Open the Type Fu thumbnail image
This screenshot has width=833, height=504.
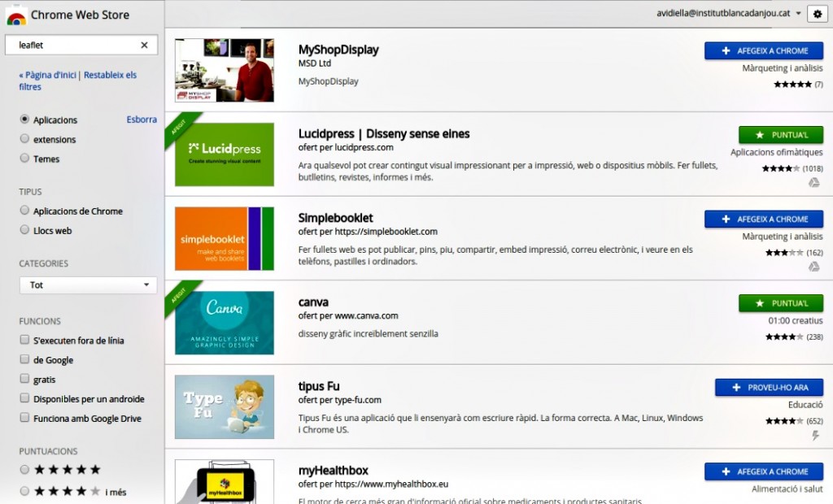(x=225, y=406)
